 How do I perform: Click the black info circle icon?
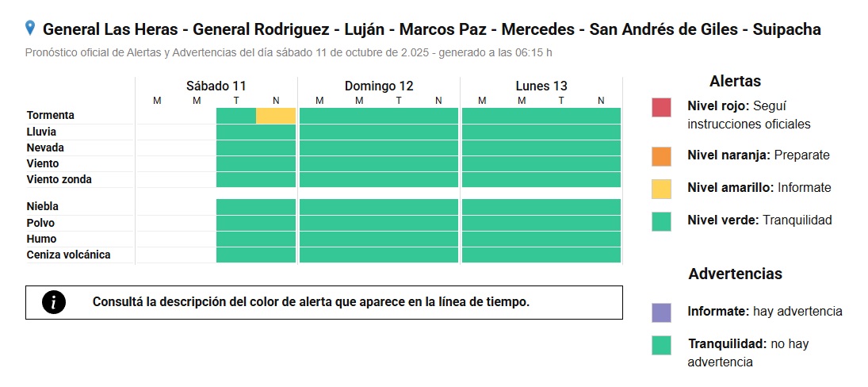coord(54,302)
